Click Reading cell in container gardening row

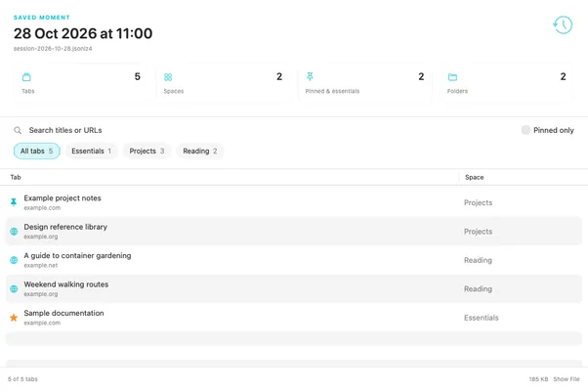tap(478, 260)
